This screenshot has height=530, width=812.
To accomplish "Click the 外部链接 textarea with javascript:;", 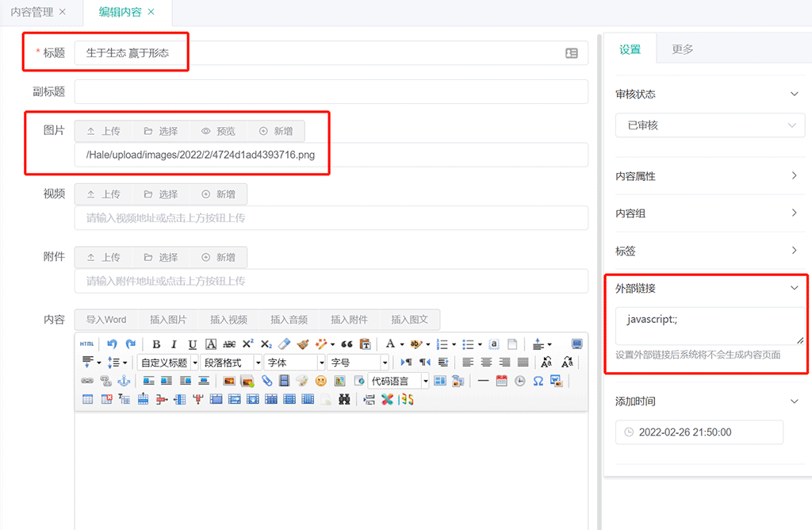I will point(710,326).
